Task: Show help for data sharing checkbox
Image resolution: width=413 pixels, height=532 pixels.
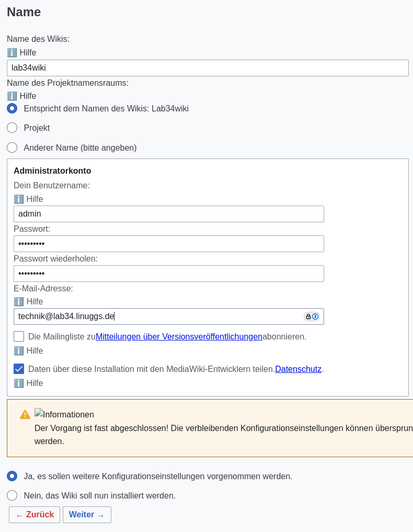Action: point(19,383)
